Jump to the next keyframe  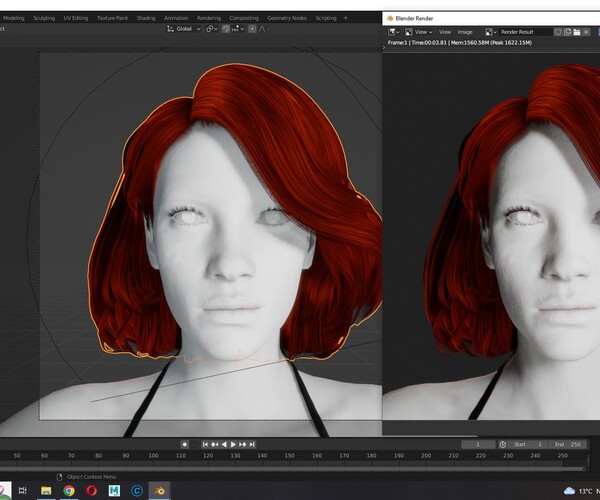point(243,444)
